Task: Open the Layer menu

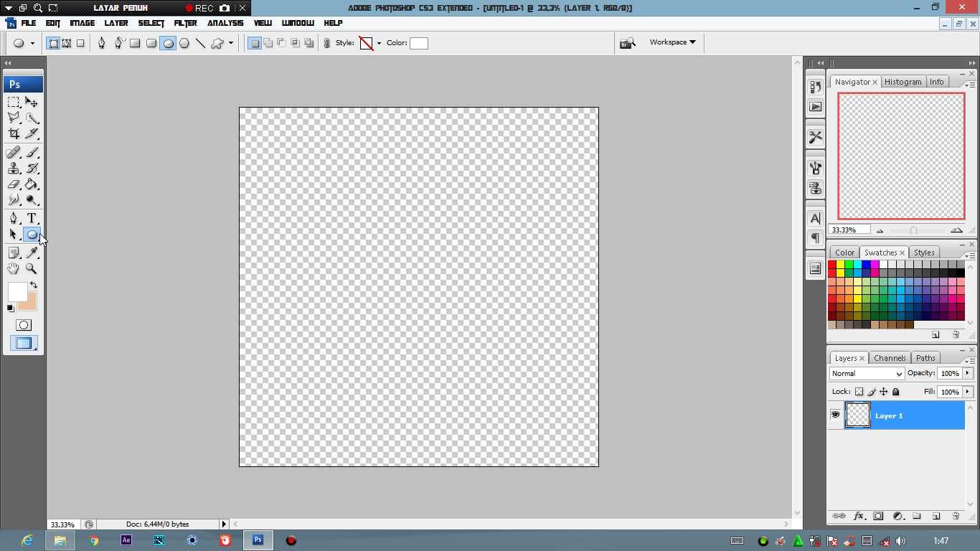Action: click(116, 23)
